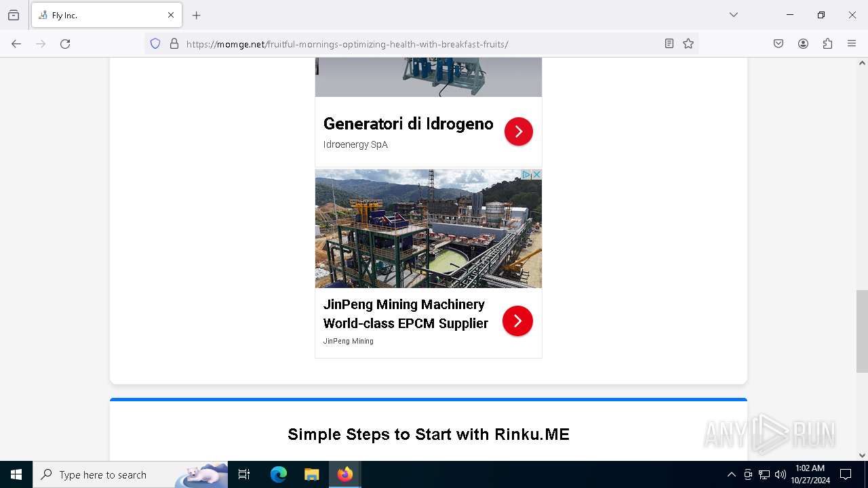Open Task View on the taskbar
This screenshot has width=868, height=488.
(x=244, y=474)
